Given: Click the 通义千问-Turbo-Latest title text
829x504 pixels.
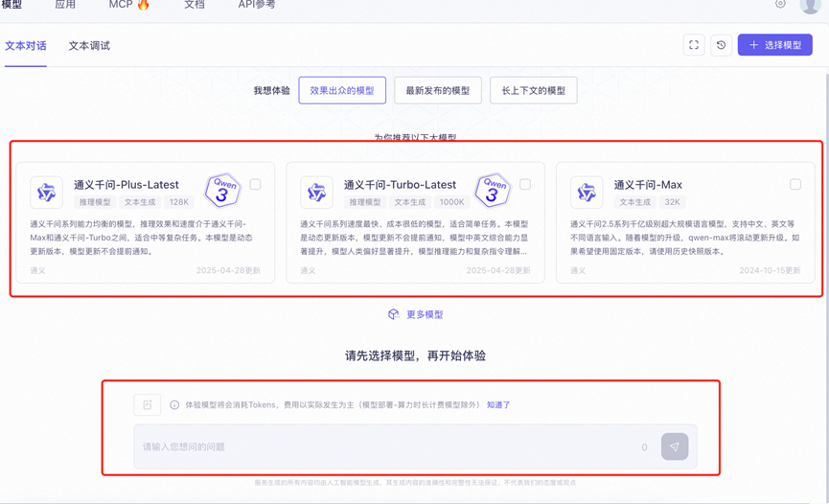Looking at the screenshot, I should pyautogui.click(x=400, y=185).
